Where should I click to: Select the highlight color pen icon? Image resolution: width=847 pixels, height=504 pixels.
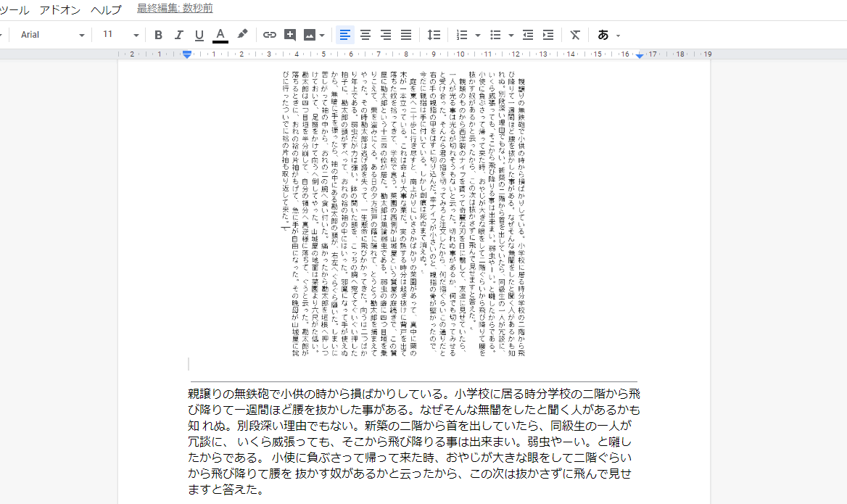(242, 34)
